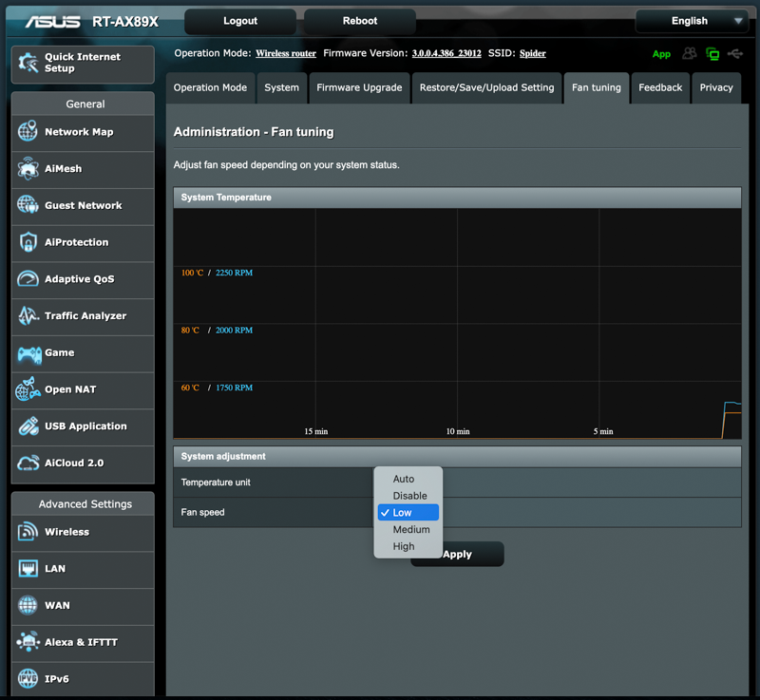Click the USB status icon
The height and width of the screenshot is (700, 760).
pyautogui.click(x=735, y=53)
